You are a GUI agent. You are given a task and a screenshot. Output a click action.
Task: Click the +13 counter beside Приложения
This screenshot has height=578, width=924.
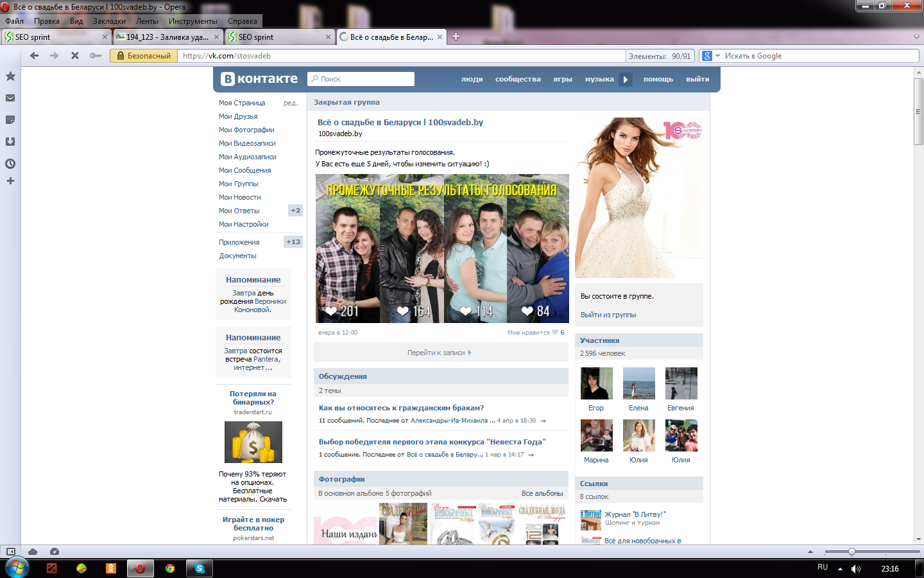[x=293, y=242]
